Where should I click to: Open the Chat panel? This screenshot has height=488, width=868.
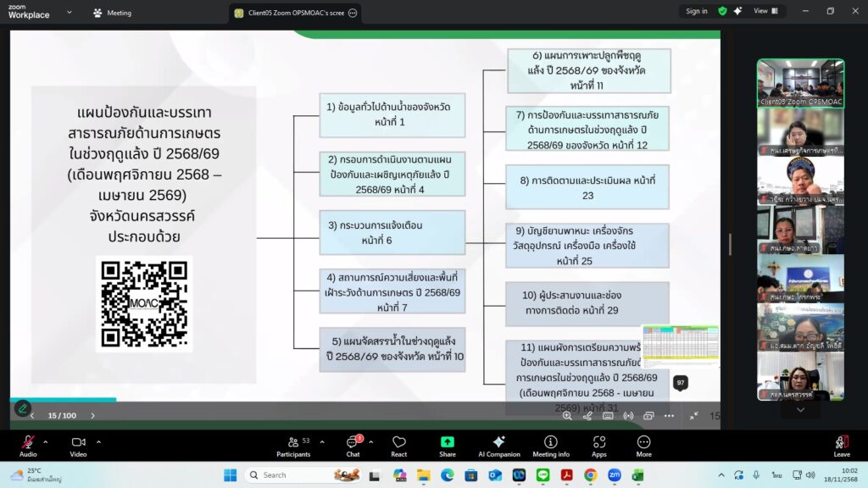(352, 444)
